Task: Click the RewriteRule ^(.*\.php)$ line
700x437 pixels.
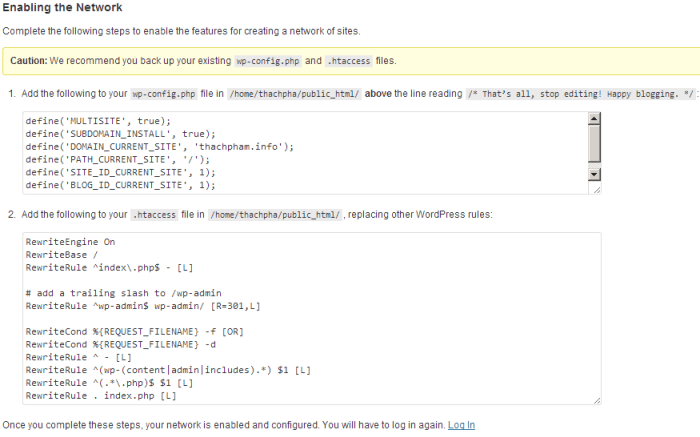Action: (x=109, y=383)
